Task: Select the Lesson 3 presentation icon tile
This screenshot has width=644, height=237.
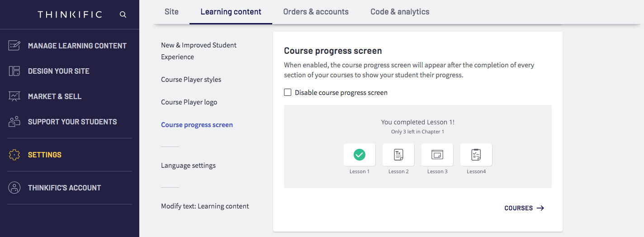Action: click(x=437, y=155)
